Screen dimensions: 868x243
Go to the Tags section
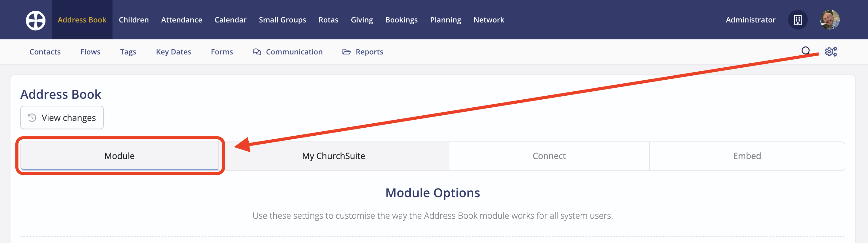click(128, 52)
